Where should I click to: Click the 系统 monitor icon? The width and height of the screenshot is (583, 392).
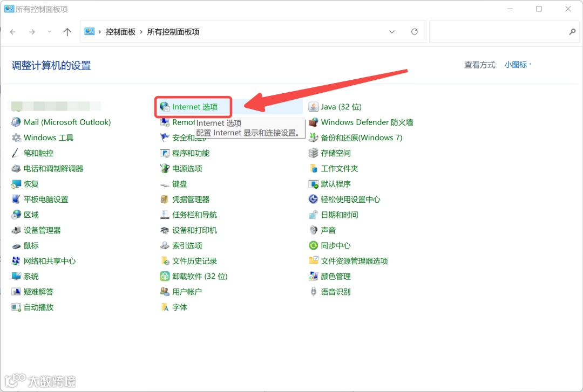tap(16, 277)
